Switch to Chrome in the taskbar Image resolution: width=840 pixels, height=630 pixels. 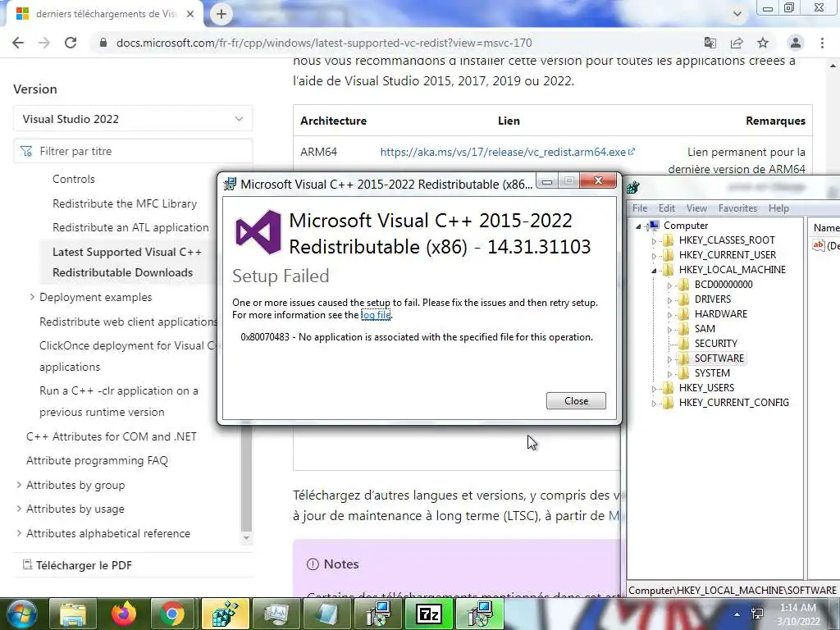174,614
